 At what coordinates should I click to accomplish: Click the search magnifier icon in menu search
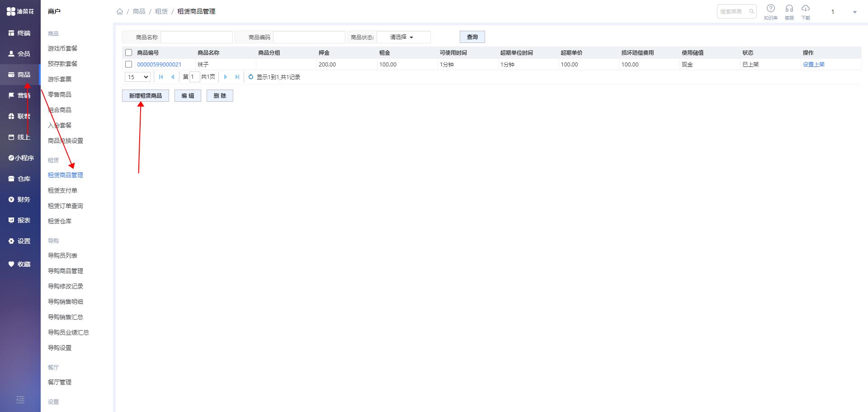tap(751, 11)
